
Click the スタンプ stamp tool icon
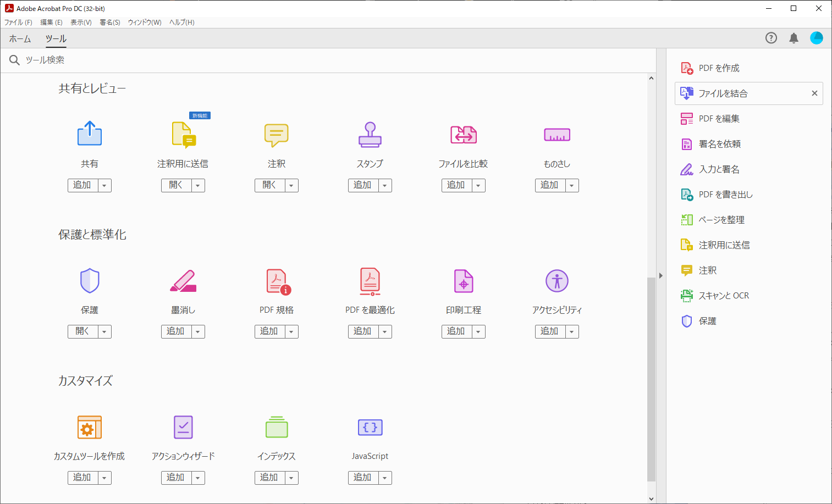point(370,135)
